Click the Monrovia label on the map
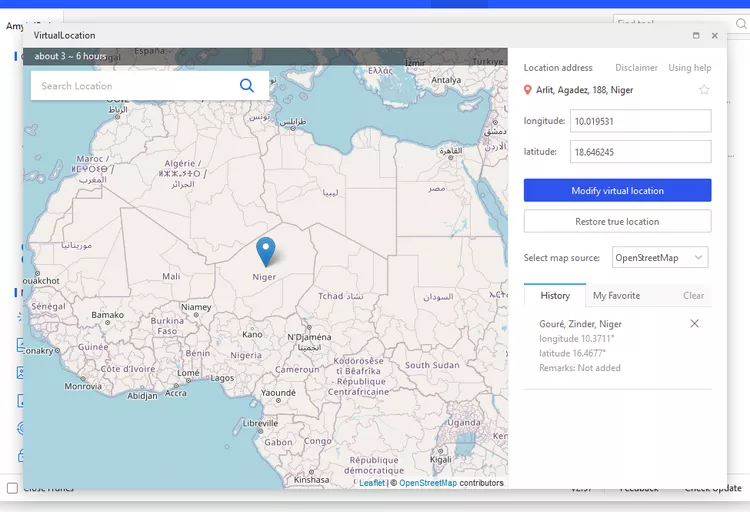This screenshot has height=512, width=750. pos(83,386)
